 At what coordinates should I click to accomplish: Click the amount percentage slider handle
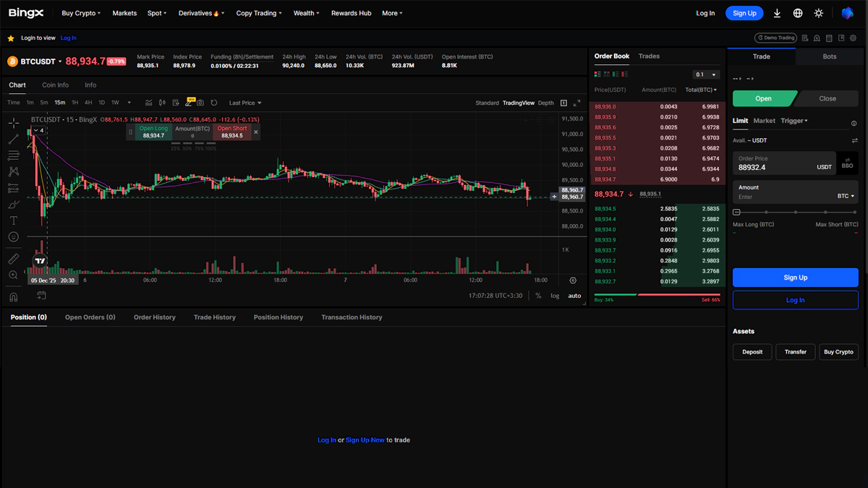(x=736, y=212)
